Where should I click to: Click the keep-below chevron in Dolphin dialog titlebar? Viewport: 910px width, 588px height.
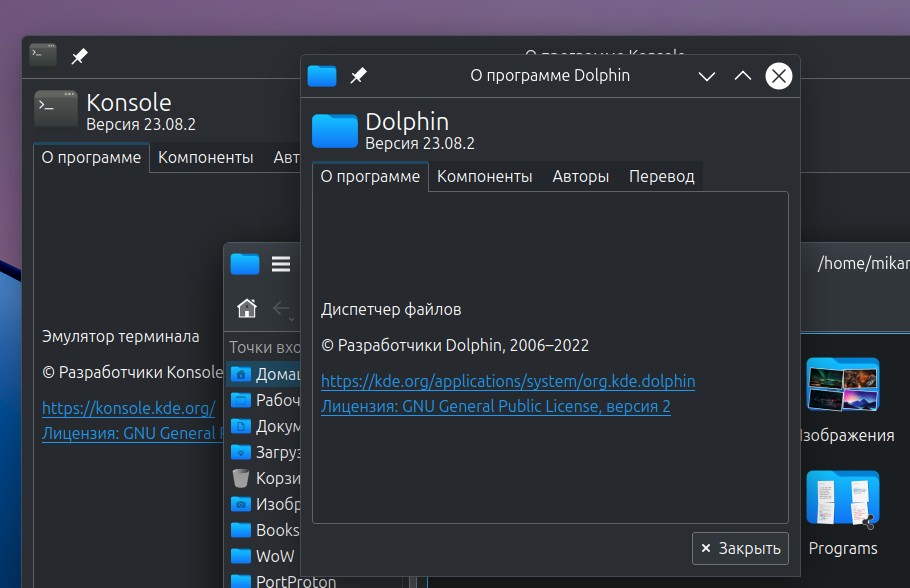(x=706, y=76)
